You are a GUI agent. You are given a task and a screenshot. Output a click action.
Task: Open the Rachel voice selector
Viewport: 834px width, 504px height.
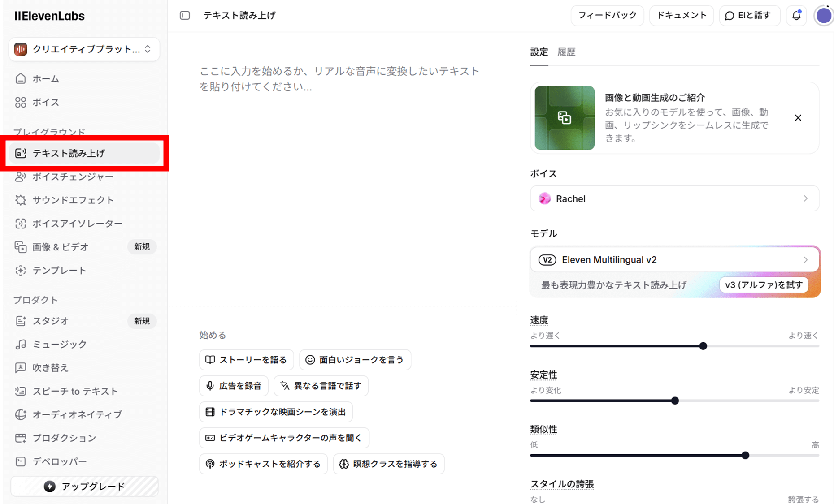(674, 198)
